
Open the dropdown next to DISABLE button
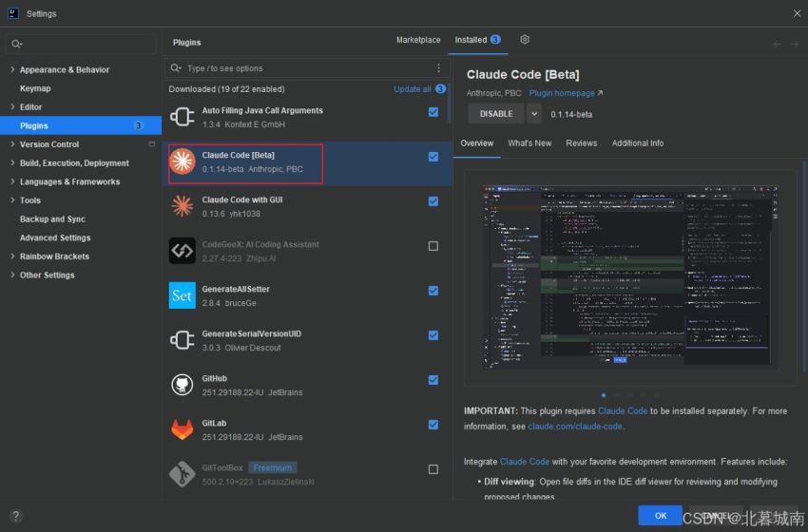coord(534,114)
